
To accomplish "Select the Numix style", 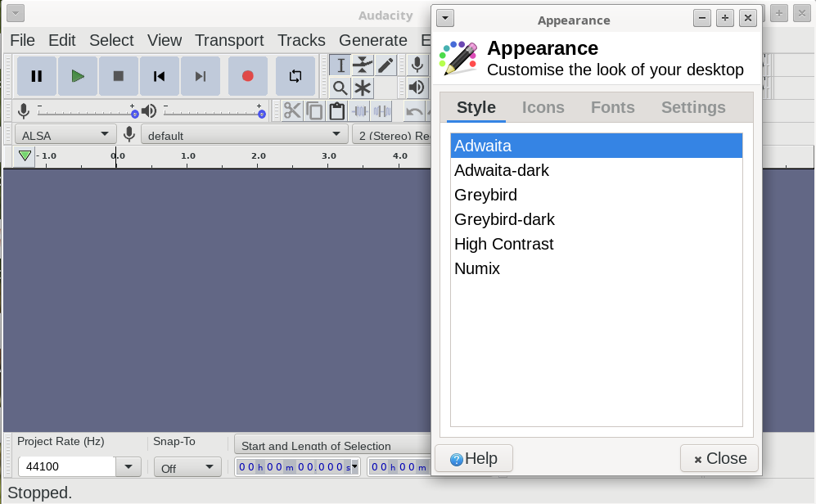I will click(597, 268).
